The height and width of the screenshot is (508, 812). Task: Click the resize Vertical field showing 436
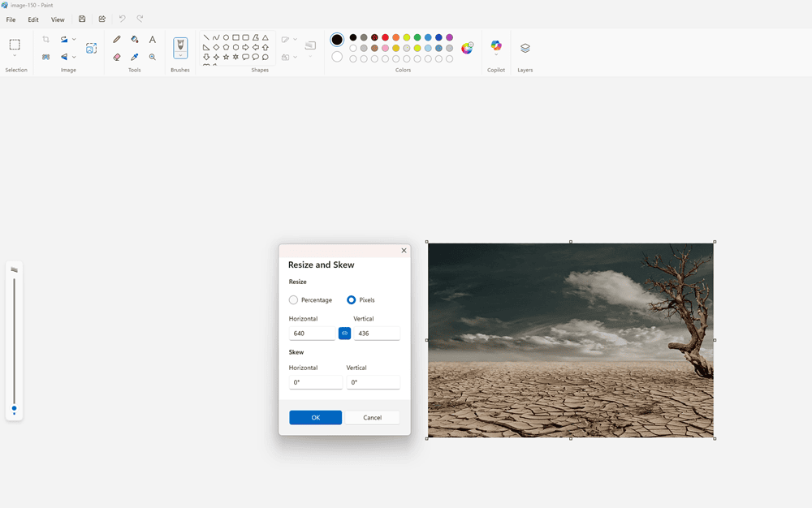pos(377,334)
